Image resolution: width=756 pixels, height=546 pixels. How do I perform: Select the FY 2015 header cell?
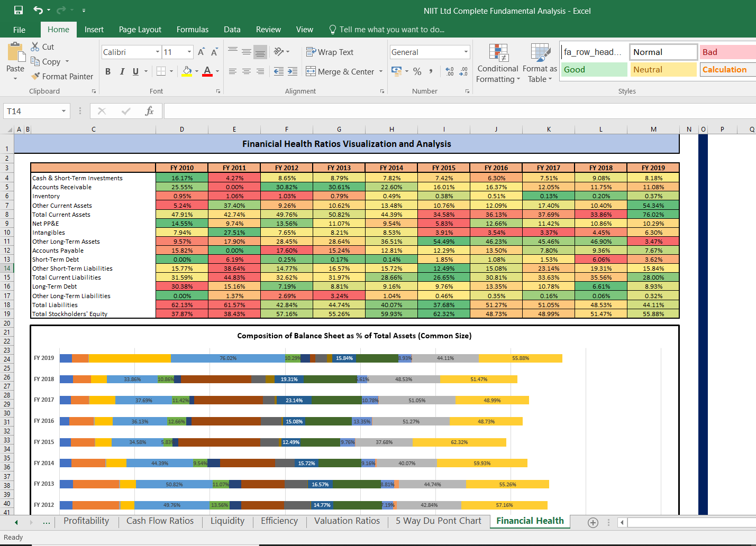(x=444, y=168)
